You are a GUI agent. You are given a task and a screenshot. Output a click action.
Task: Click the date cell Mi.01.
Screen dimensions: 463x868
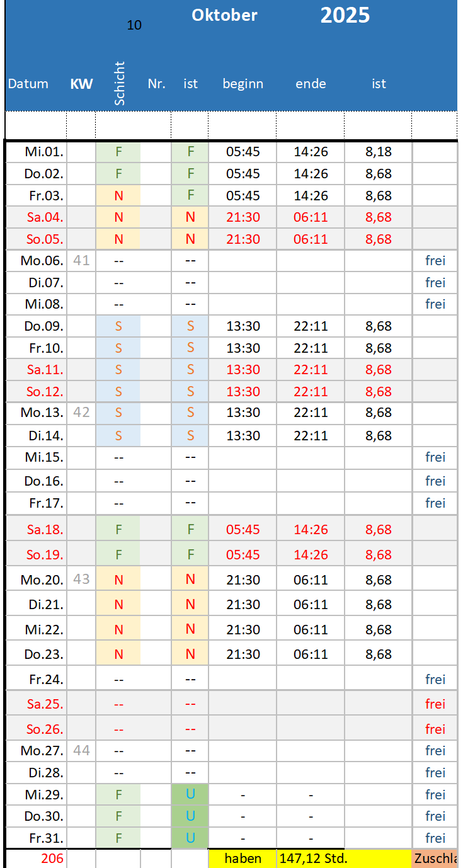point(45,152)
